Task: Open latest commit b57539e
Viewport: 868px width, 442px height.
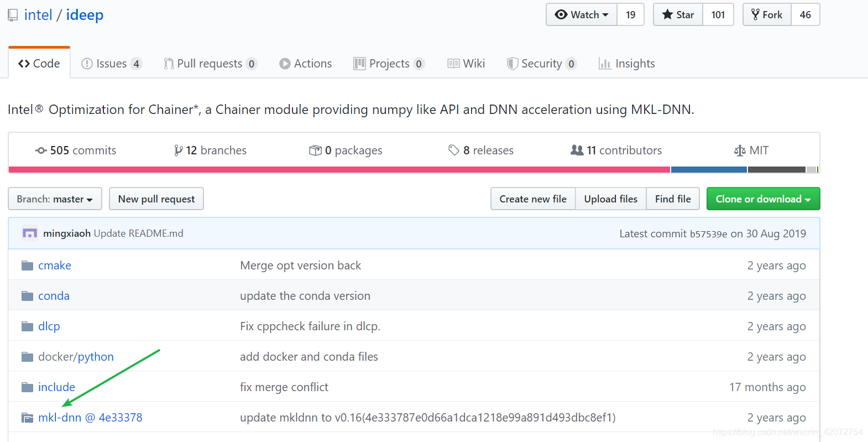Action: pos(708,234)
